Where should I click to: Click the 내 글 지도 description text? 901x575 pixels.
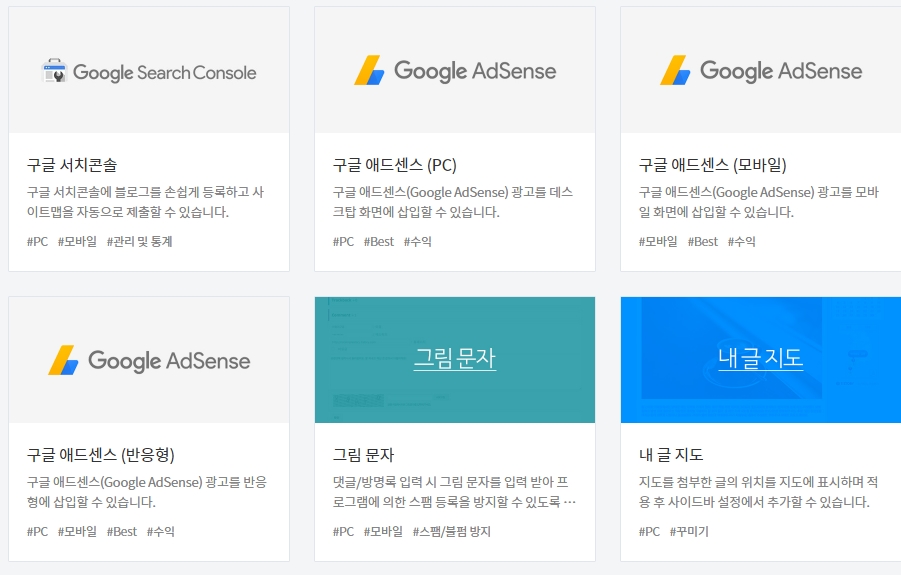758,492
